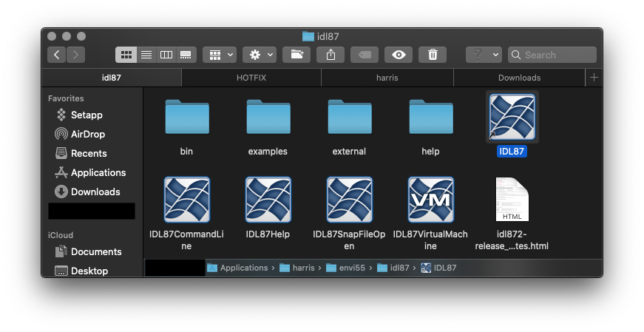
Task: Click the New Folder toolbar icon
Action: [296, 55]
